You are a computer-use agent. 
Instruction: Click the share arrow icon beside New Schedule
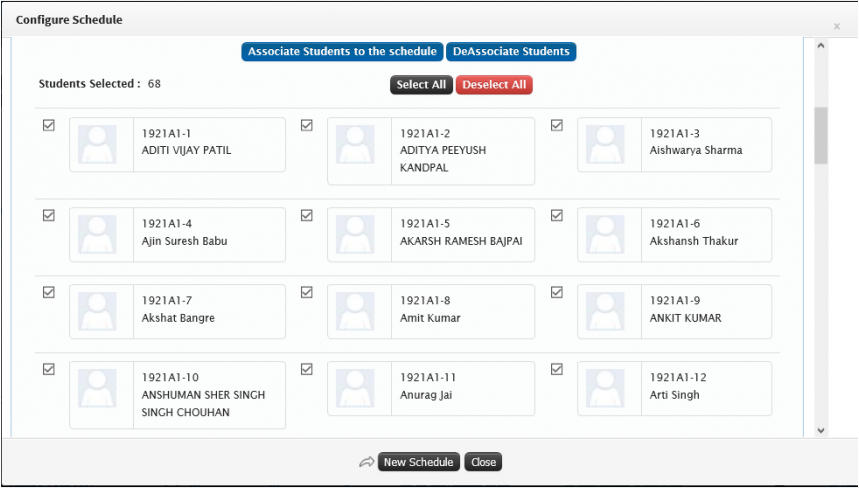366,462
